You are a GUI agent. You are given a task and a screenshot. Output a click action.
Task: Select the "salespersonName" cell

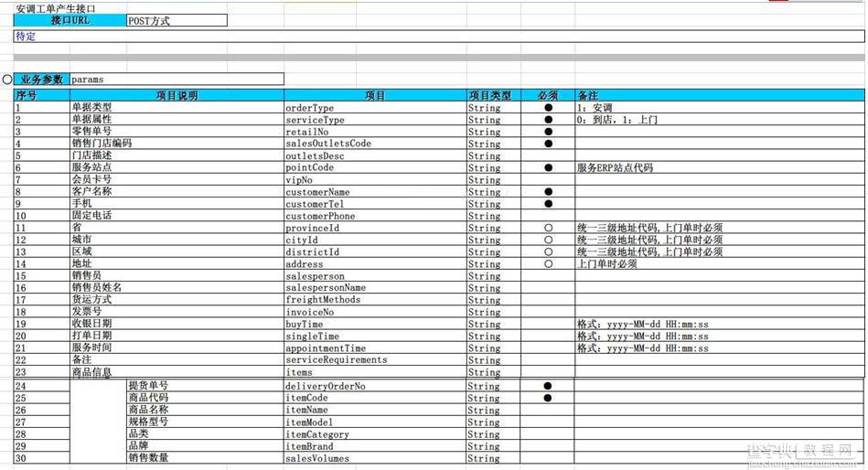(x=375, y=288)
